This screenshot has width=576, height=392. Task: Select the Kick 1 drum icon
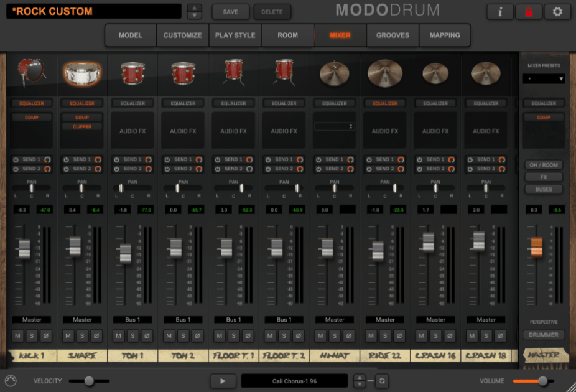click(32, 72)
